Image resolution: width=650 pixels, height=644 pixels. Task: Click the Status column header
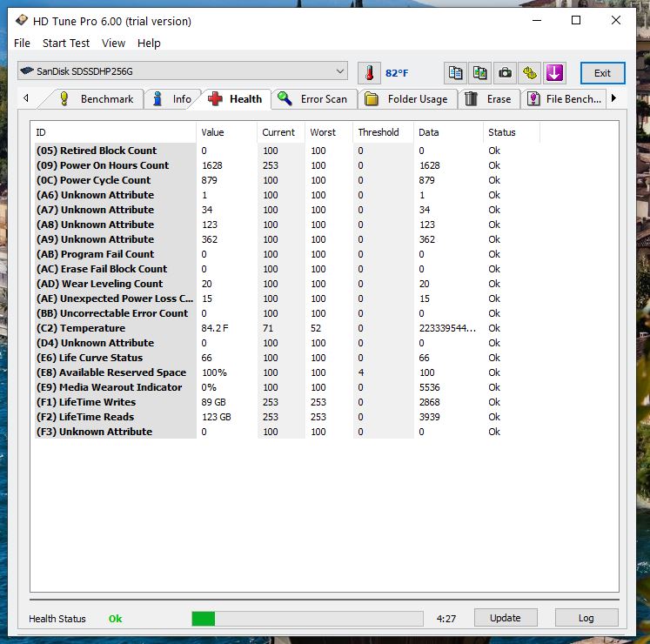pyautogui.click(x=512, y=132)
